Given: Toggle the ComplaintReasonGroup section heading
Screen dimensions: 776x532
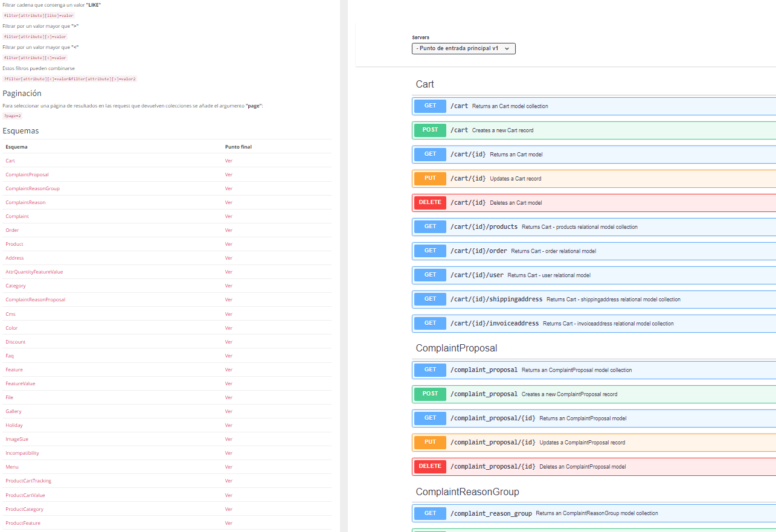Looking at the screenshot, I should (467, 492).
